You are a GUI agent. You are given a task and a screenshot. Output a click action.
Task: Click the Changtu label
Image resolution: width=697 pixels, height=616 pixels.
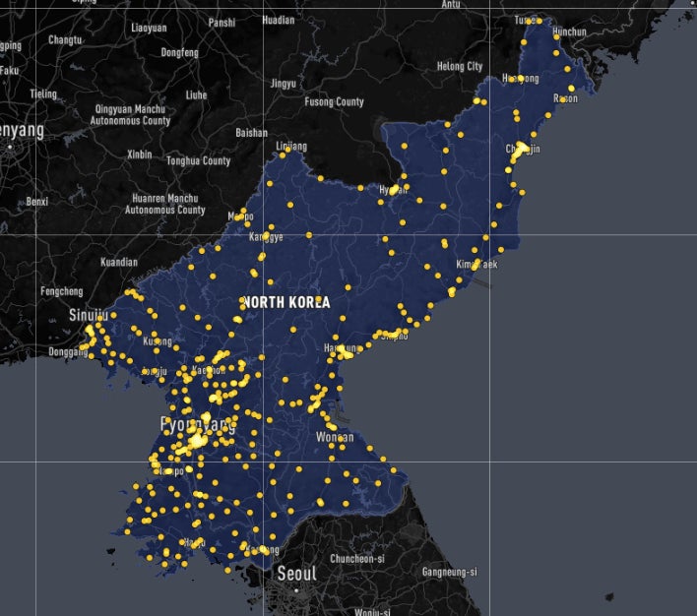tap(65, 40)
